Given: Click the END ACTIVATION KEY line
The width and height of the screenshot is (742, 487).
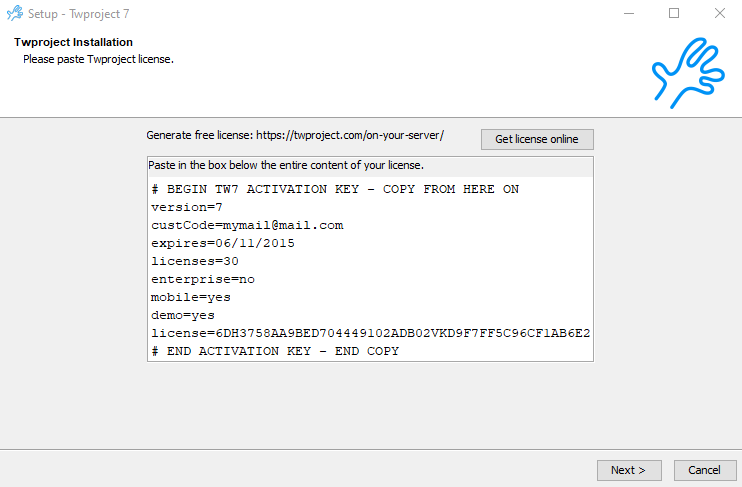Looking at the screenshot, I should point(275,351).
